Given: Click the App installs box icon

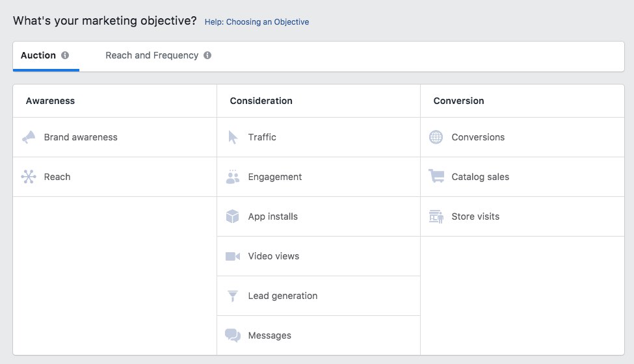Looking at the screenshot, I should tap(233, 216).
